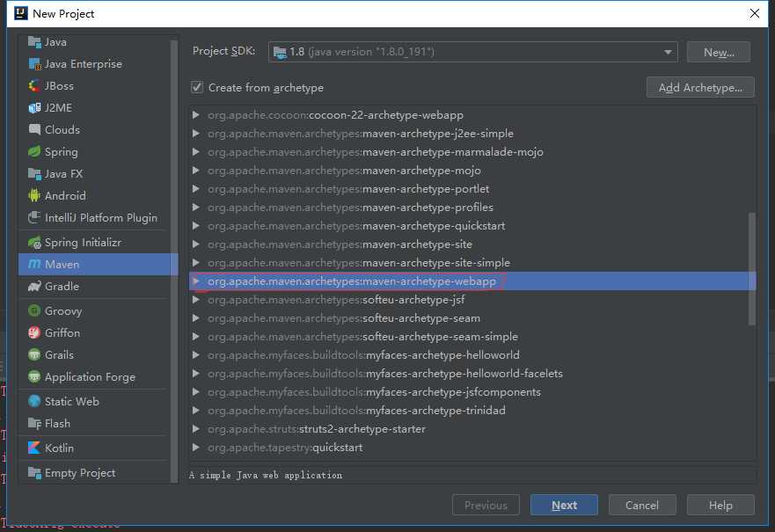This screenshot has width=775, height=532.
Task: Expand maven-archetype-marmalade-mojo node
Action: [x=195, y=151]
